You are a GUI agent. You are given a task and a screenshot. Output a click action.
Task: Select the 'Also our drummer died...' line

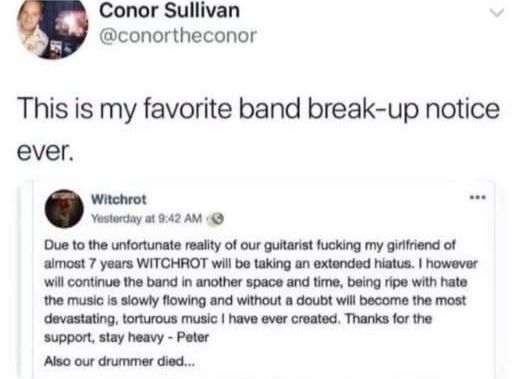[x=119, y=361]
